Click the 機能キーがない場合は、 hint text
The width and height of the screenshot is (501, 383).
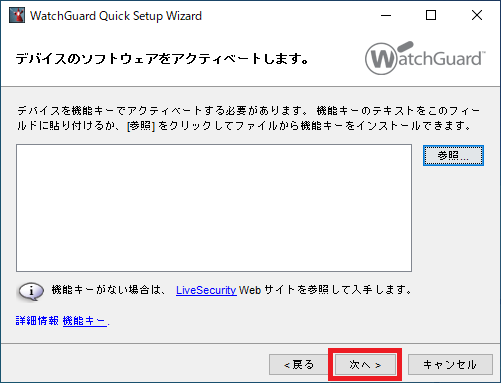(109, 290)
